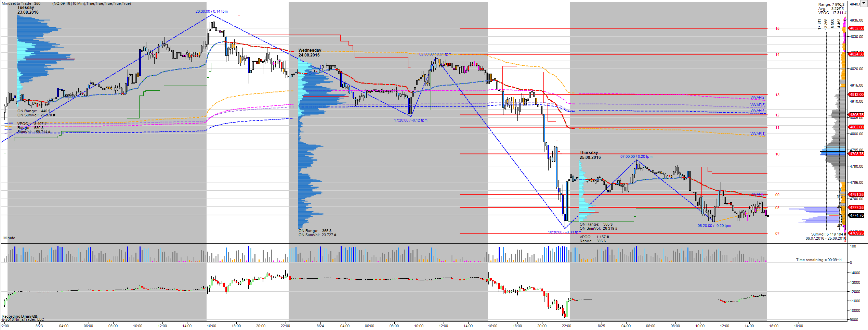Click the Tuesday 23.08.2016 session label

(x=28, y=10)
